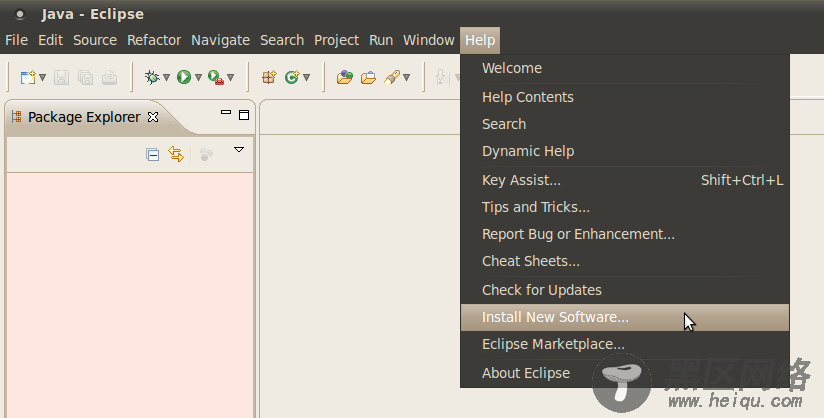Click the New Java Package icon

click(x=269, y=77)
